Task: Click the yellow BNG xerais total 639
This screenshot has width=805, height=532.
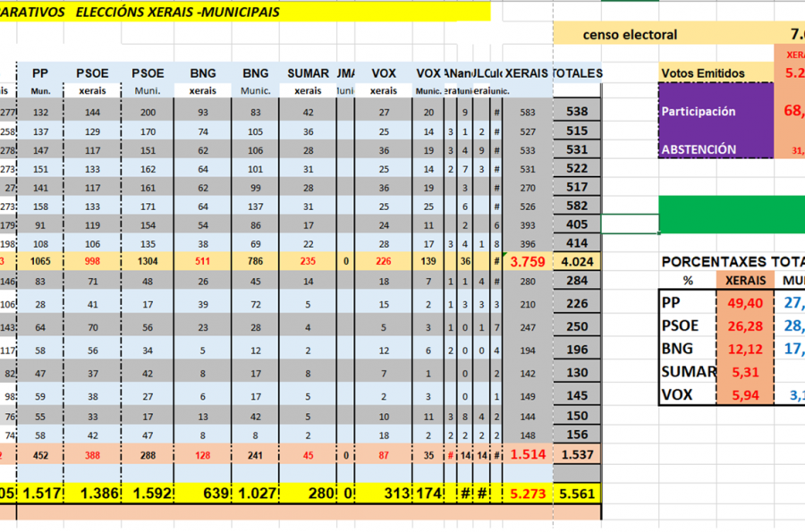Action: (x=203, y=494)
